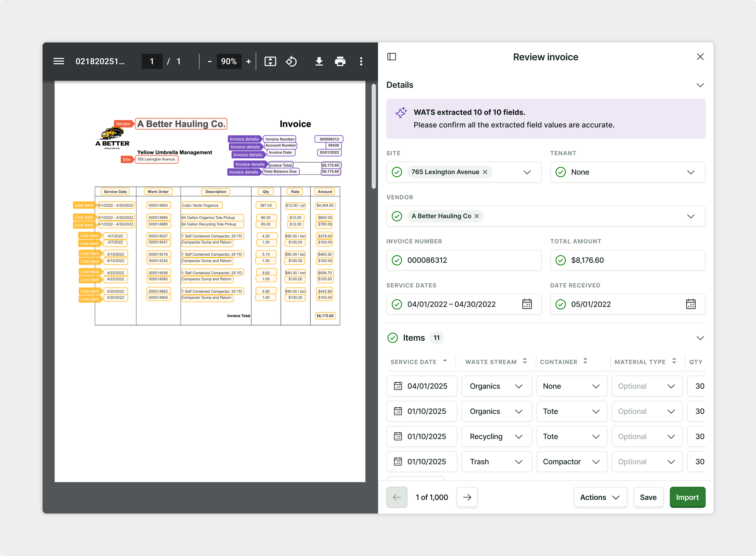This screenshot has height=556, width=756.
Task: Download the invoice PDF
Action: [319, 61]
